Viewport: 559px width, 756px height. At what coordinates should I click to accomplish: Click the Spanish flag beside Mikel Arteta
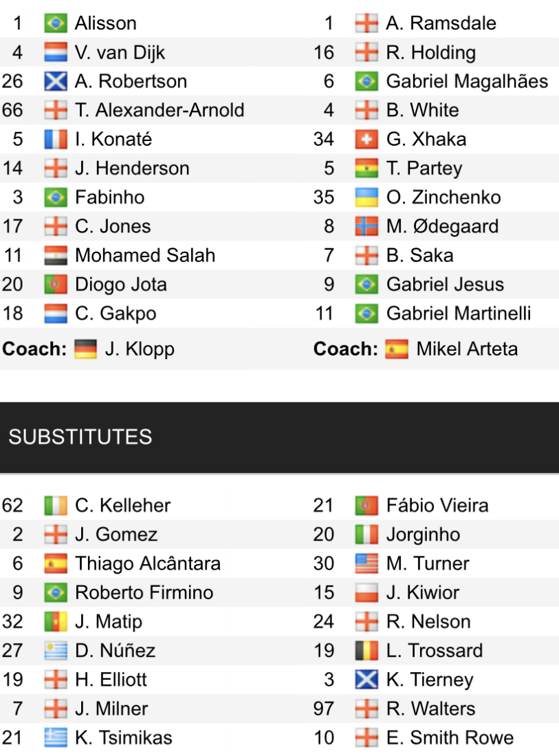click(x=397, y=349)
